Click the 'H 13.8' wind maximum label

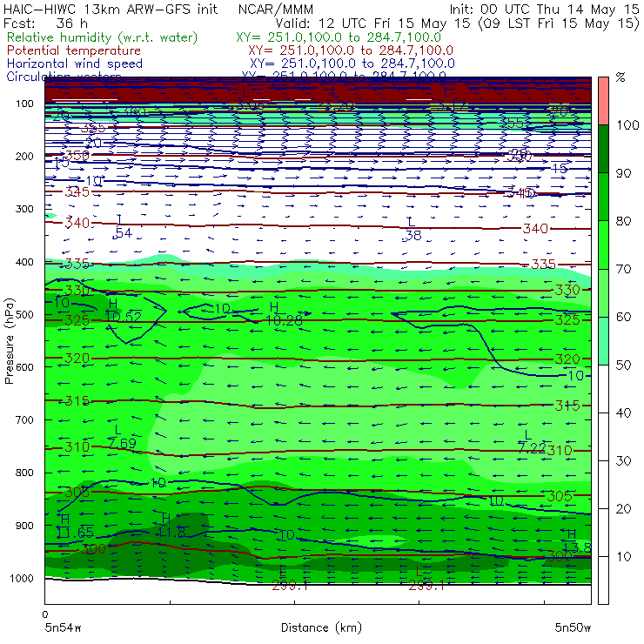click(577, 541)
